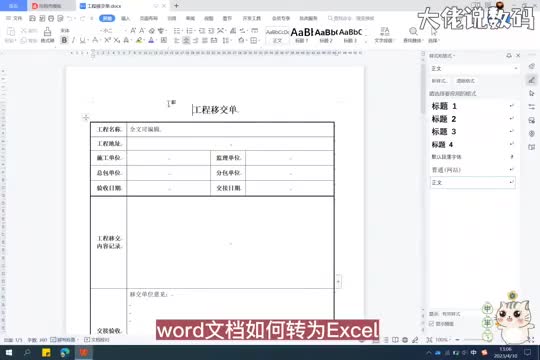Select 标题 4 in the styles panel
This screenshot has width=540, height=360.
pyautogui.click(x=472, y=145)
